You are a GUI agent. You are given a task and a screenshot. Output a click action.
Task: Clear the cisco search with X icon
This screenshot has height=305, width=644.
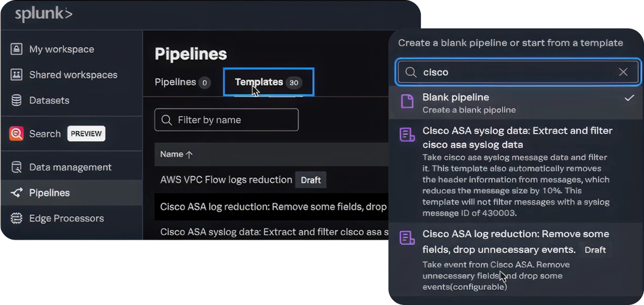(x=623, y=72)
